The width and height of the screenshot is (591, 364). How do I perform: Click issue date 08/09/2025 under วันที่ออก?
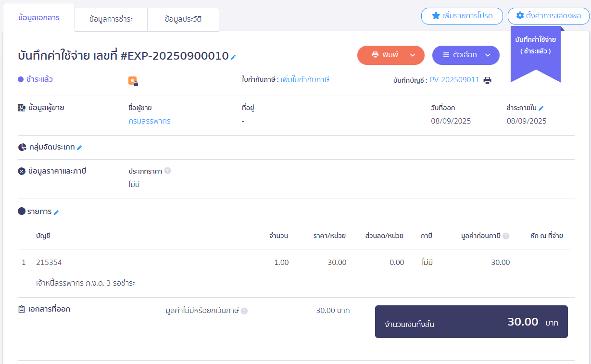pos(451,121)
